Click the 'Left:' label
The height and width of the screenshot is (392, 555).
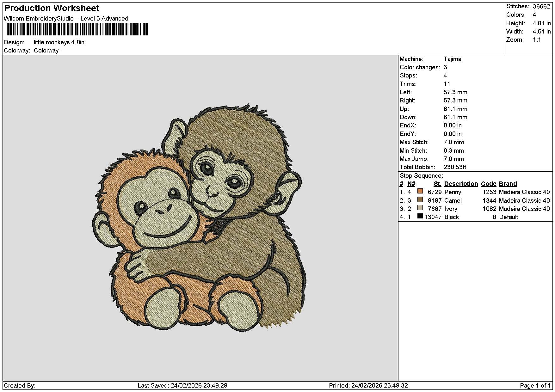406,92
